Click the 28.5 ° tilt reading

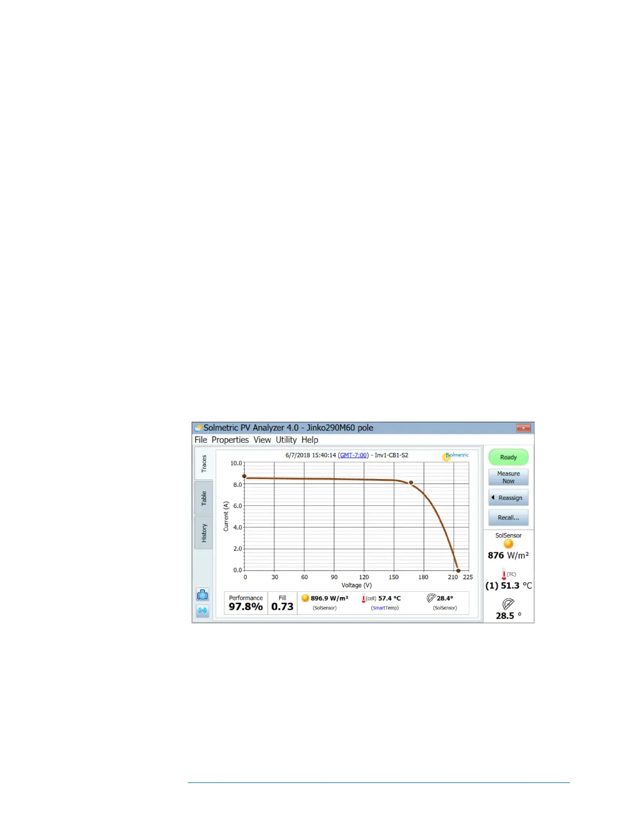click(x=508, y=615)
